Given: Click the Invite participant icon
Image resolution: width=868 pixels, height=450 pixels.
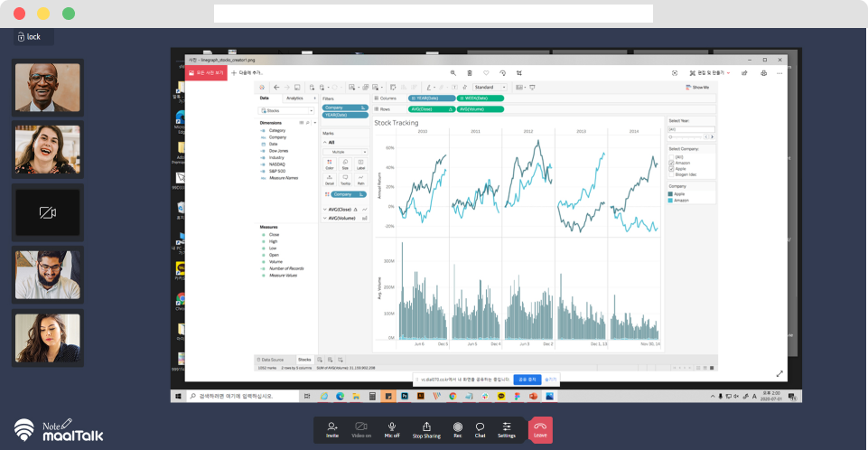Looking at the screenshot, I should 332,428.
